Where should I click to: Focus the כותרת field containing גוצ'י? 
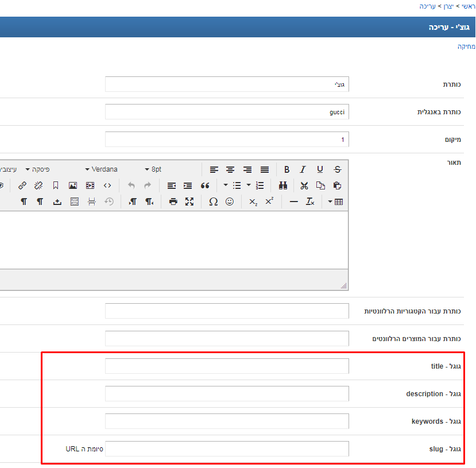(227, 84)
